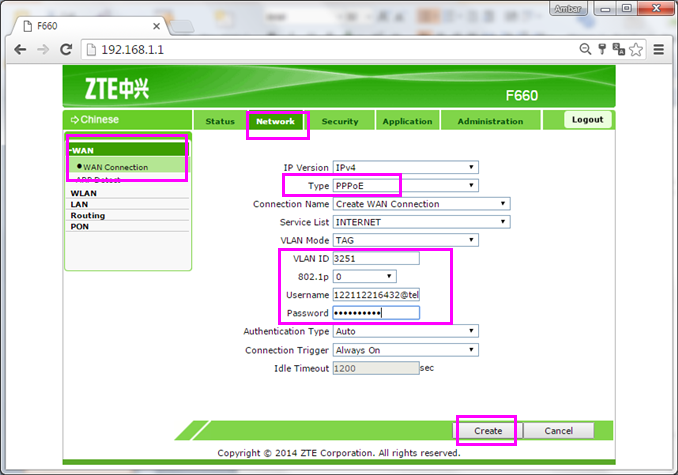The height and width of the screenshot is (475, 678).
Task: Select WAN Connection in sidebar
Action: pyautogui.click(x=115, y=167)
